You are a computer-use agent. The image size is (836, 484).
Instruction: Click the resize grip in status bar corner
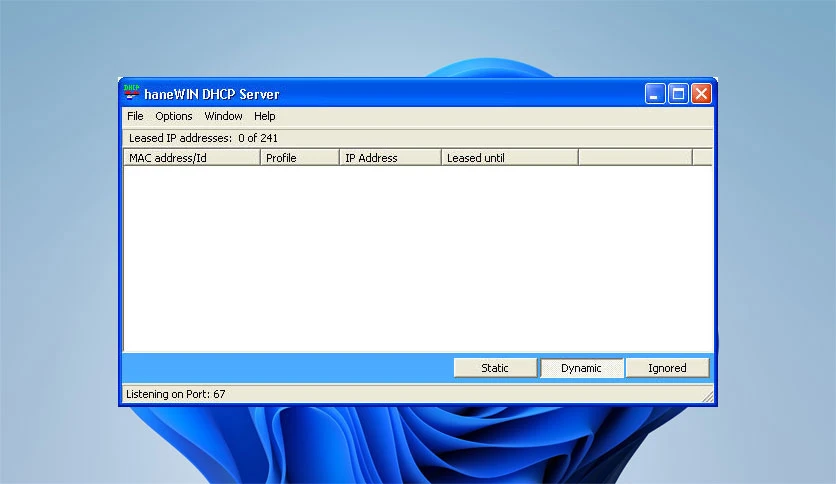point(708,396)
